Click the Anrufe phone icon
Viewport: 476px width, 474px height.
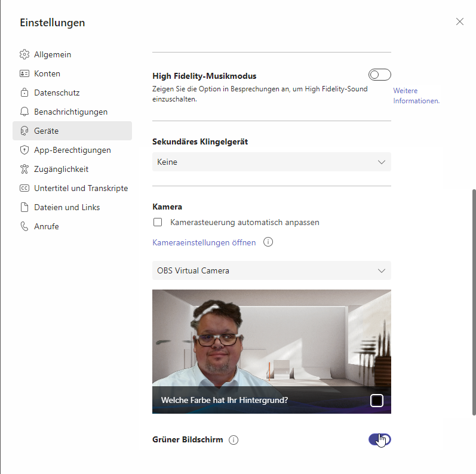click(x=24, y=226)
